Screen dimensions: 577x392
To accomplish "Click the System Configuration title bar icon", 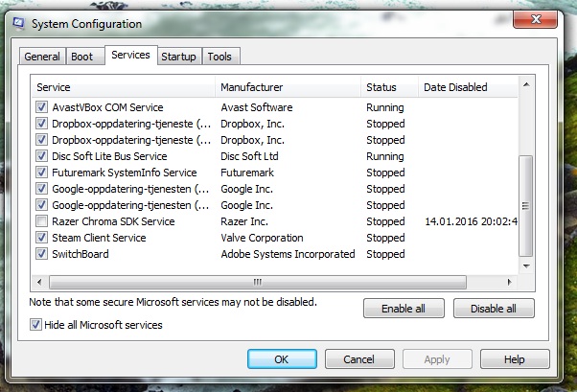I will coord(18,24).
